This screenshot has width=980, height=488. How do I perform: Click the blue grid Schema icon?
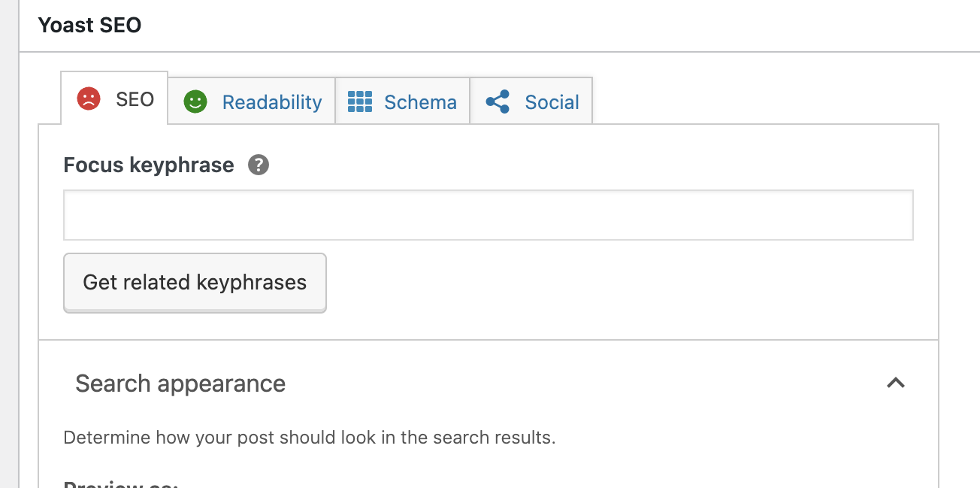click(x=360, y=102)
